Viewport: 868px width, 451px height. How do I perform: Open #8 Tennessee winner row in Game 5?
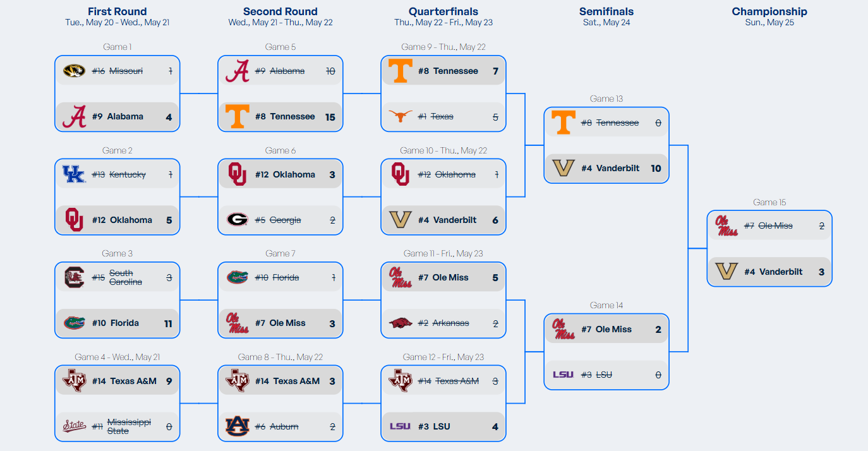(280, 116)
